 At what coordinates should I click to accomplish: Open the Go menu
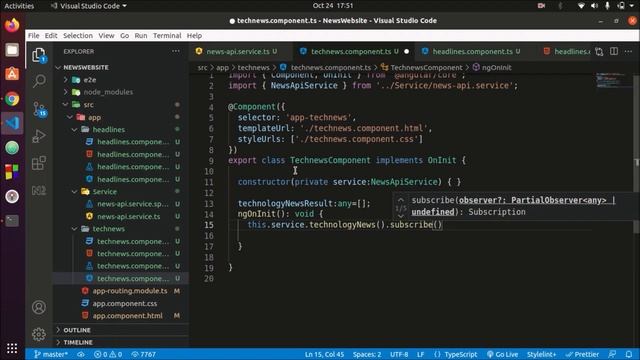124,36
